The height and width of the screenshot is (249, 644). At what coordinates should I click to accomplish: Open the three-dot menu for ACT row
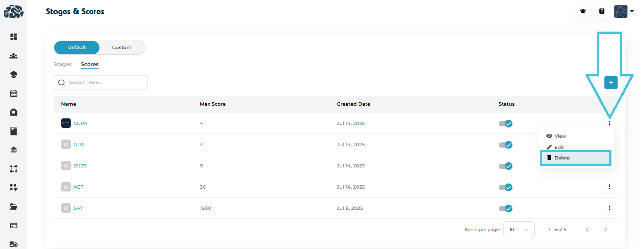[x=610, y=187]
